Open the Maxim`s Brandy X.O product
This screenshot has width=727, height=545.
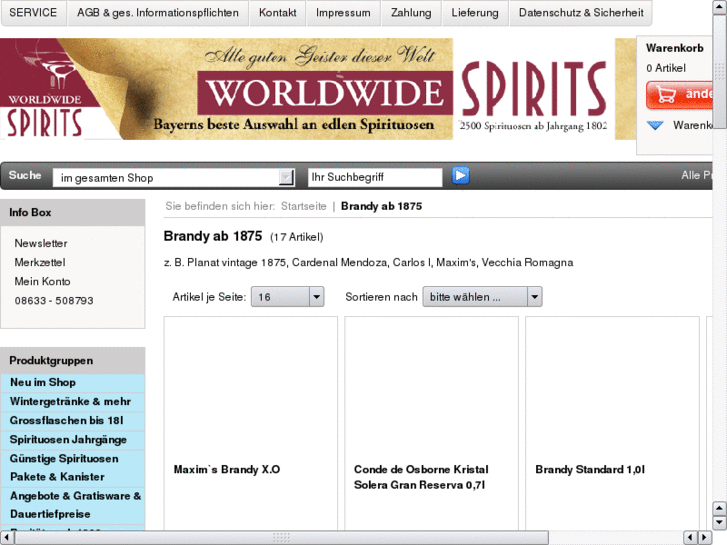point(227,469)
